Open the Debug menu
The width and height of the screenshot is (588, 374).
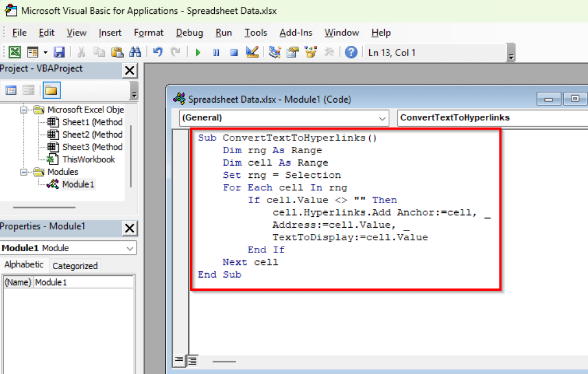[x=189, y=33]
